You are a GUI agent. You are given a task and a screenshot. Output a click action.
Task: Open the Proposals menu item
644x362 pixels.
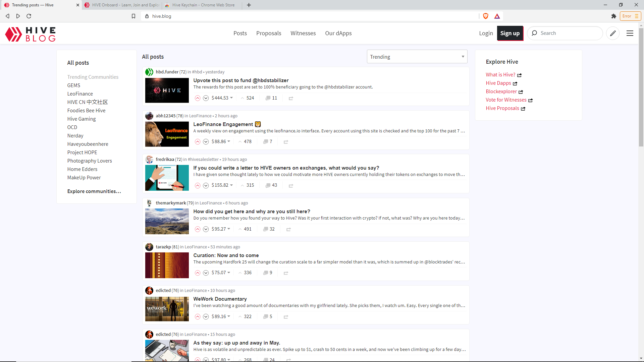point(268,33)
